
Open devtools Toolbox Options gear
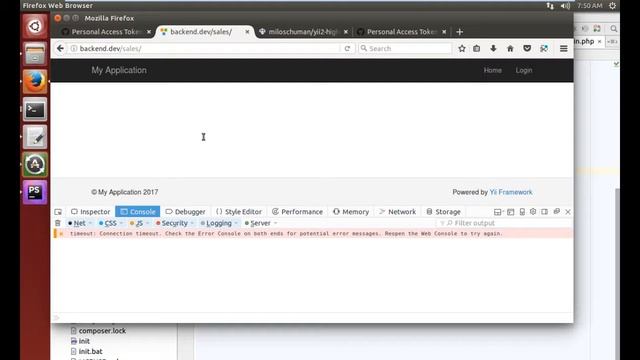pos(533,211)
